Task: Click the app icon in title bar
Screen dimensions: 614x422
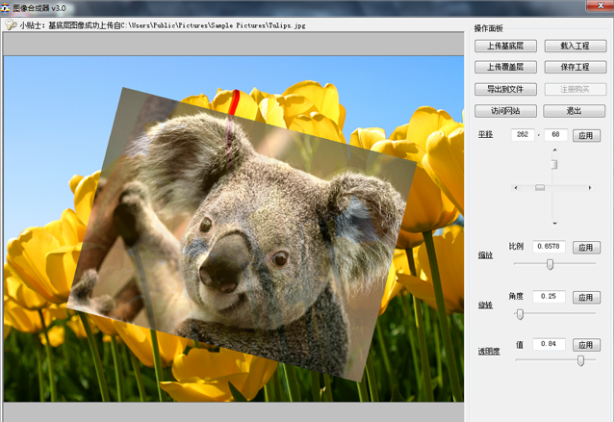Action: coord(5,8)
